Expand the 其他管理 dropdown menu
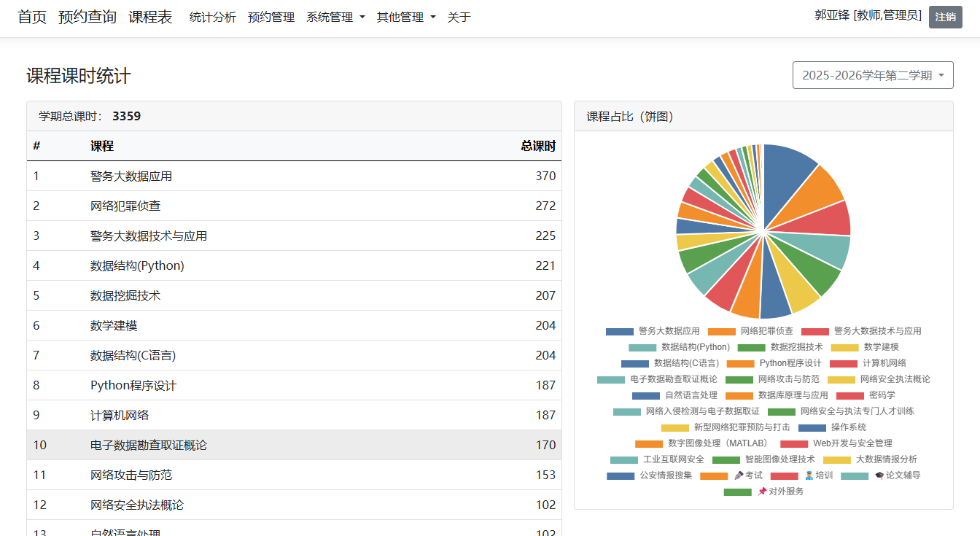The width and height of the screenshot is (980, 536). click(405, 17)
